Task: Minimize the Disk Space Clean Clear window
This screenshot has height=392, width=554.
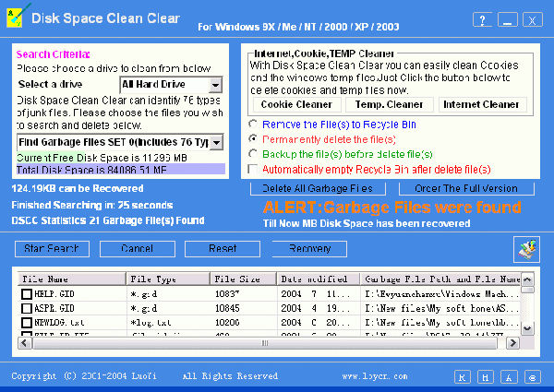Action: tap(508, 19)
